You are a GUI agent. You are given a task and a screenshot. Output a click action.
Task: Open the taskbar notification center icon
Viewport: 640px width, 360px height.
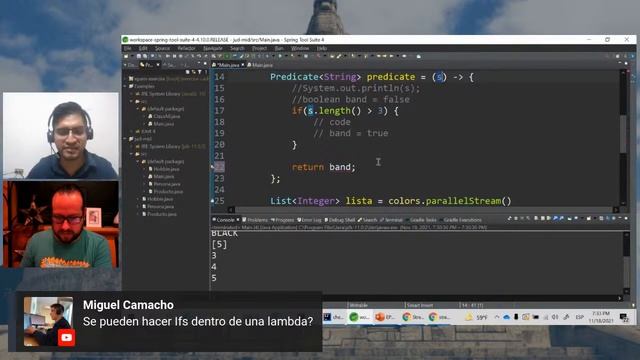click(x=624, y=318)
